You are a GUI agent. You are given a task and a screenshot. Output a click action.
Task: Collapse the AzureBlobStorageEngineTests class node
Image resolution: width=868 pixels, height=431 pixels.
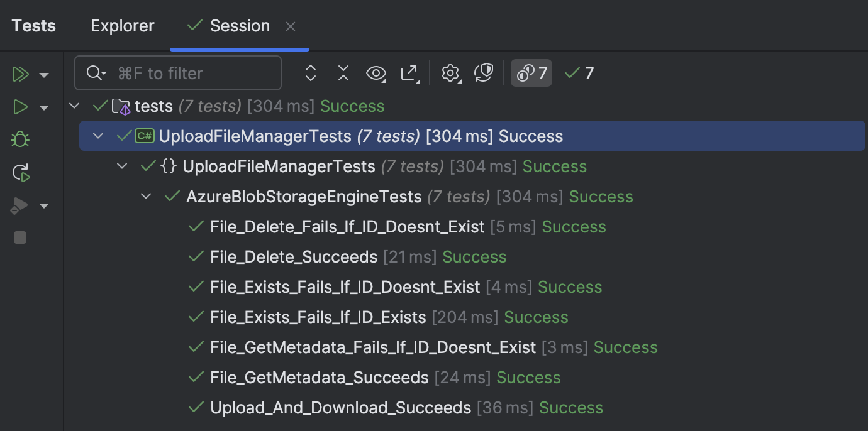point(146,196)
